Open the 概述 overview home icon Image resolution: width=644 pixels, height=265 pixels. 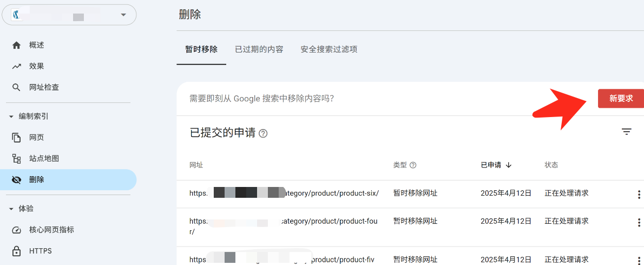pyautogui.click(x=16, y=45)
